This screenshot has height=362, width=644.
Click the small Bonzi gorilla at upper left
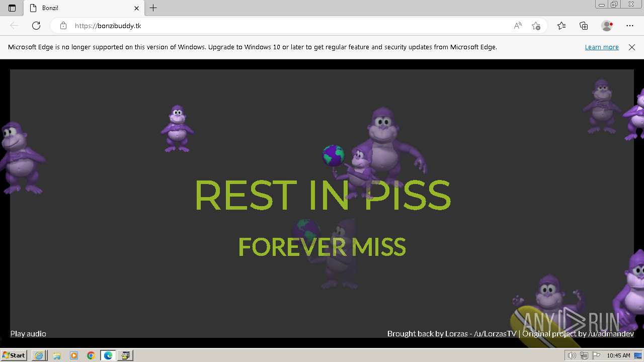177,128
